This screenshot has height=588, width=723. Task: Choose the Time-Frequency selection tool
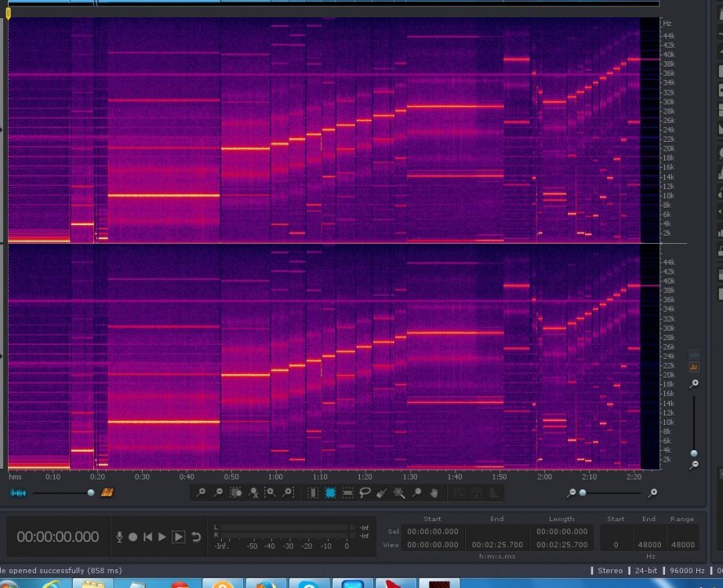click(330, 492)
